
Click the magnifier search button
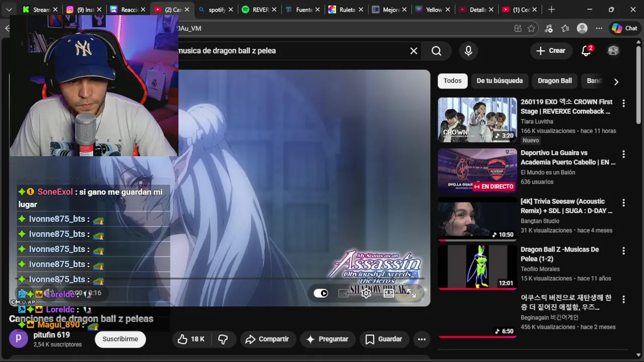pyautogui.click(x=436, y=51)
